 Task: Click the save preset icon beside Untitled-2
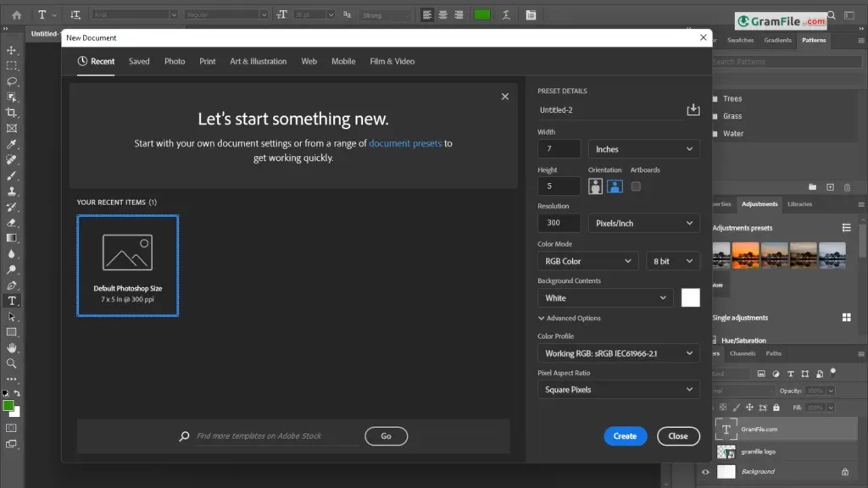(693, 109)
